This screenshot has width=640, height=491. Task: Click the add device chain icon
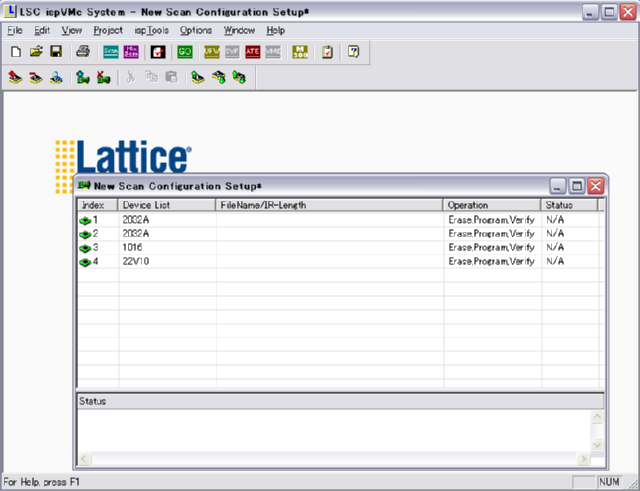click(83, 77)
